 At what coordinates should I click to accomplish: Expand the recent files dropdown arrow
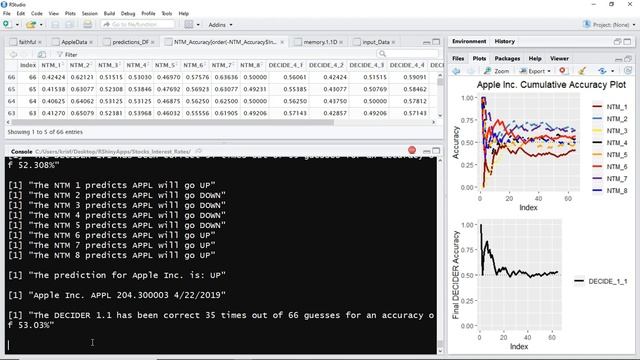coord(41,25)
